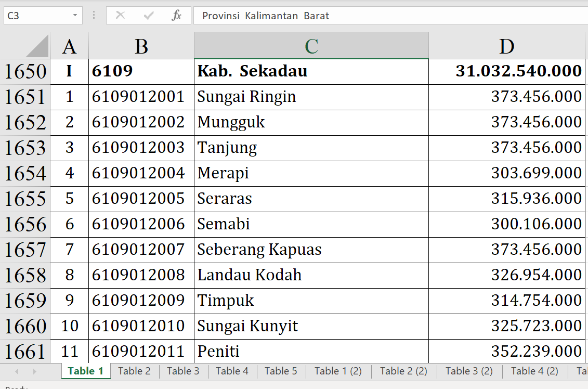Select the Kab. Sekadau cell
The width and height of the screenshot is (588, 389).
coord(311,71)
